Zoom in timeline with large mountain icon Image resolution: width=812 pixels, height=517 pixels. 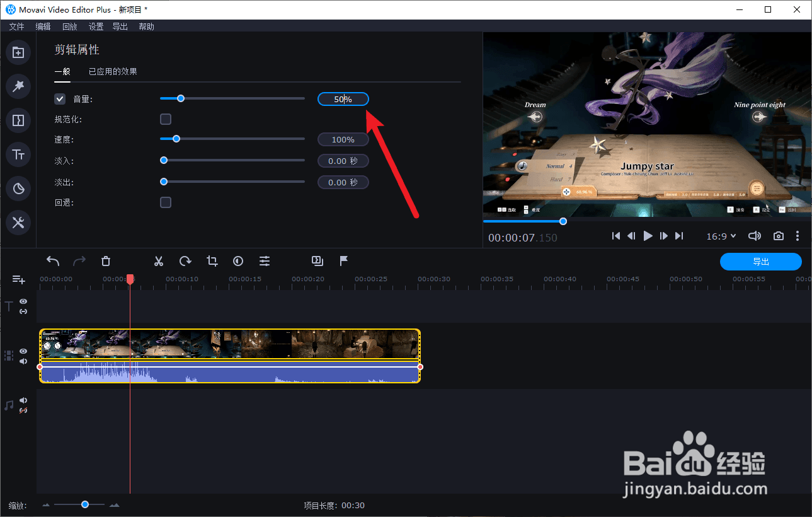(114, 505)
